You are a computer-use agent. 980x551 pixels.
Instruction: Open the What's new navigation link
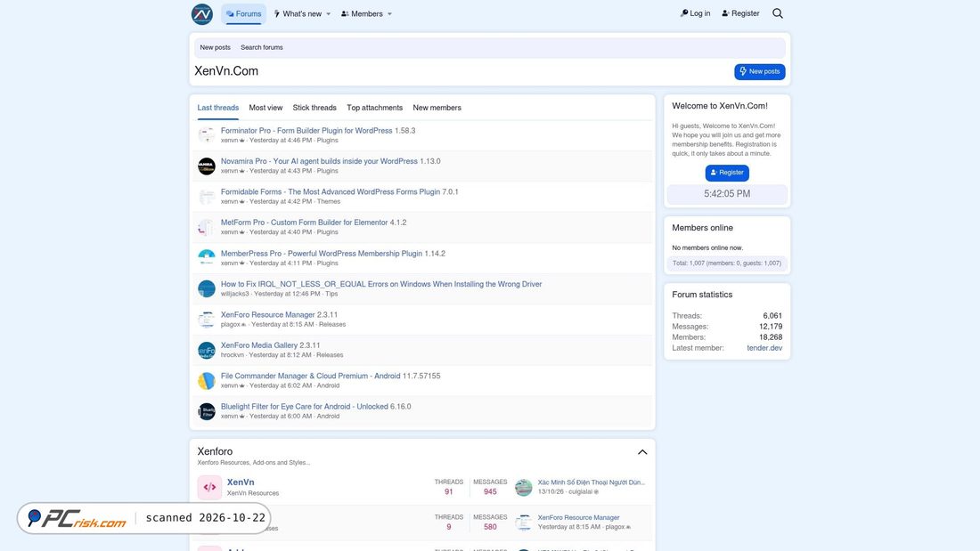(298, 13)
